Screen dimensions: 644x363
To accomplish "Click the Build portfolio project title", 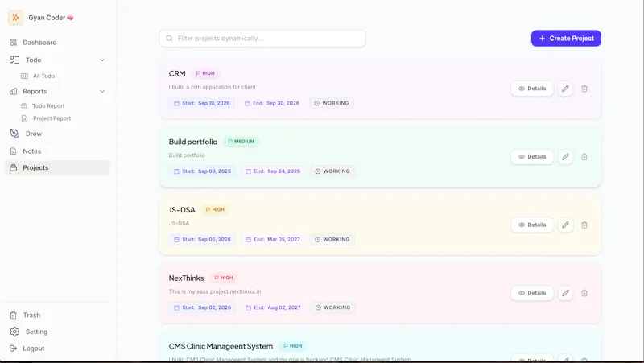I will pos(193,142).
